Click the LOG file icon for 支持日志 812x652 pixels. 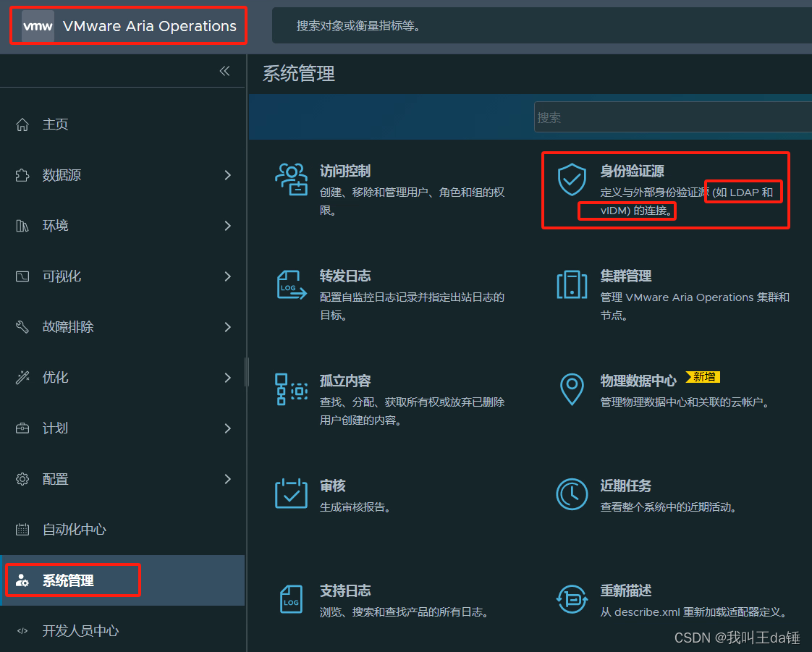[x=292, y=599]
